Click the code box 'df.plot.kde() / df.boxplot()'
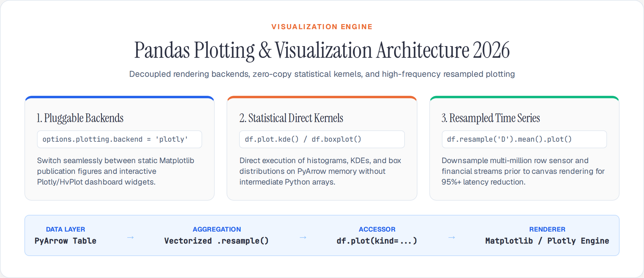The image size is (644, 278). tap(322, 139)
